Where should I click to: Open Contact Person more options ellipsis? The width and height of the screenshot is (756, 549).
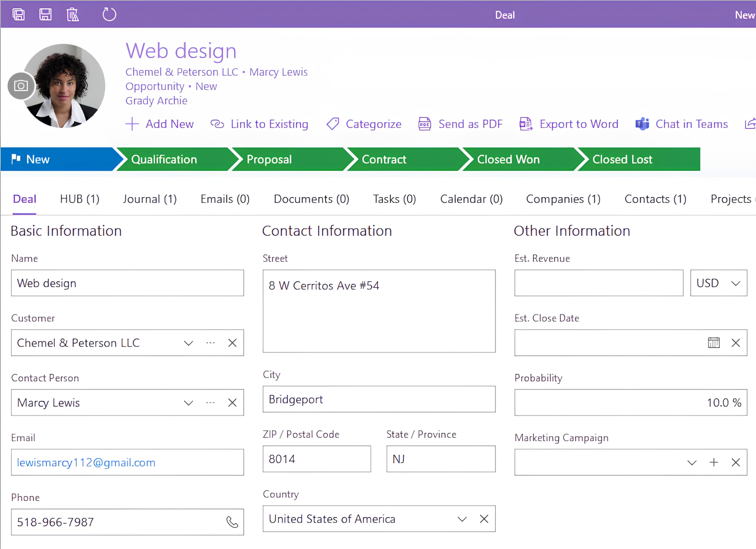pyautogui.click(x=210, y=402)
